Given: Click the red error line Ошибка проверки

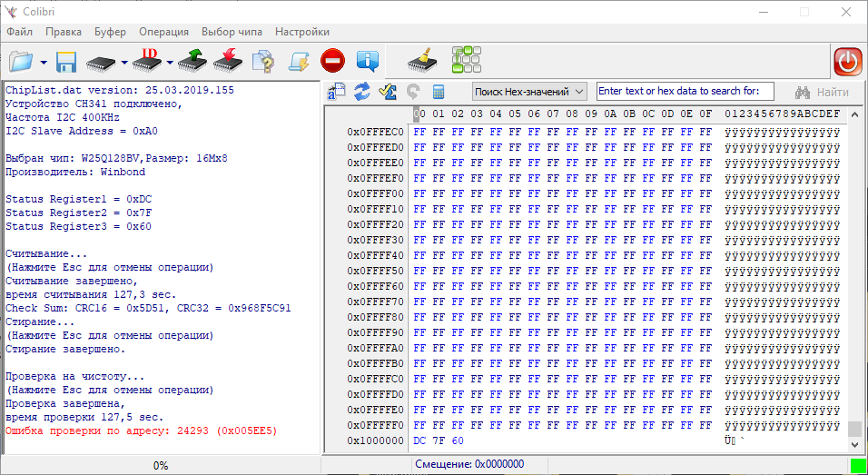Looking at the screenshot, I should 141,430.
